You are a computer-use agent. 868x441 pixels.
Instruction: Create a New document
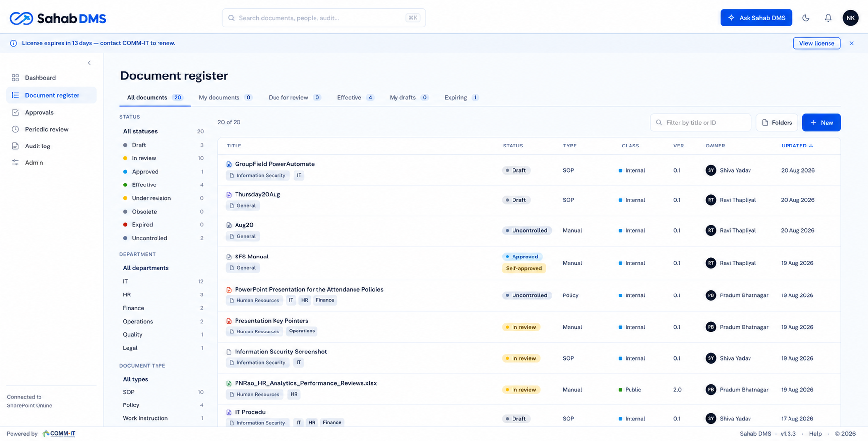coord(822,122)
